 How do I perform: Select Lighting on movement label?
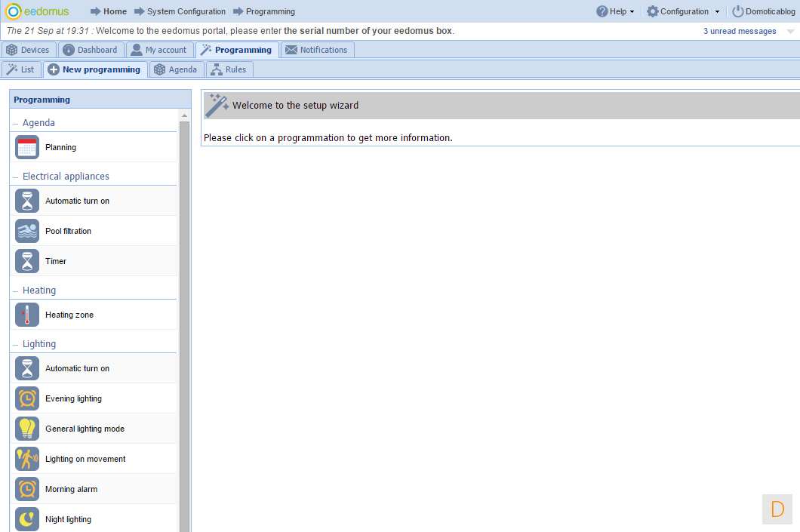tap(85, 459)
